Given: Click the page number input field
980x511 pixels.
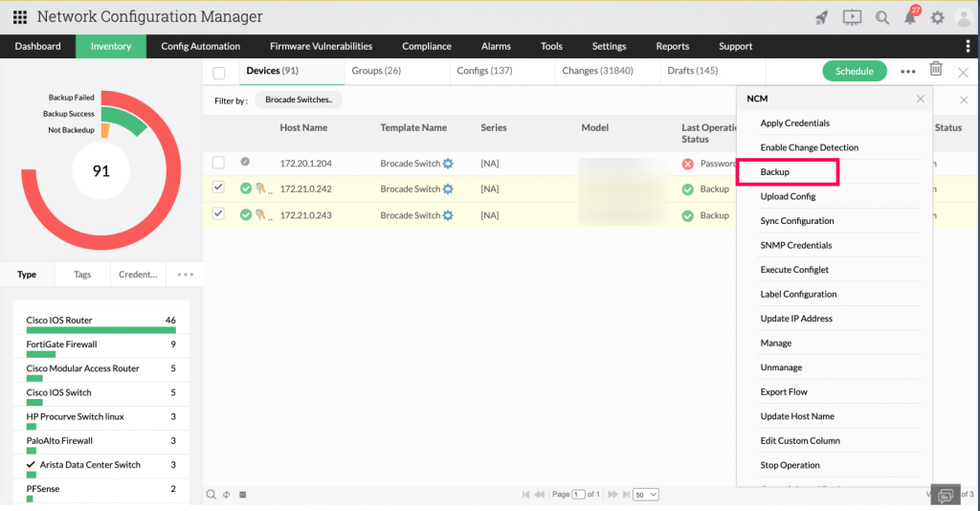Looking at the screenshot, I should (578, 494).
